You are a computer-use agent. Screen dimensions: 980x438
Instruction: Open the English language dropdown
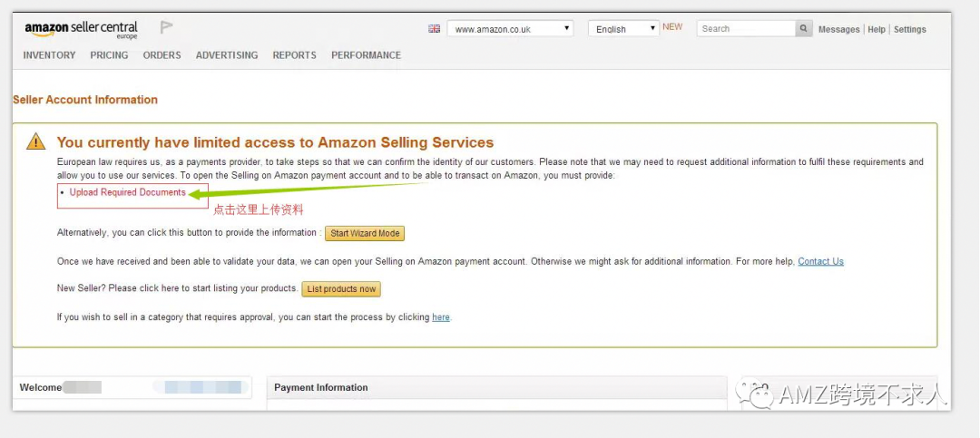(x=623, y=29)
